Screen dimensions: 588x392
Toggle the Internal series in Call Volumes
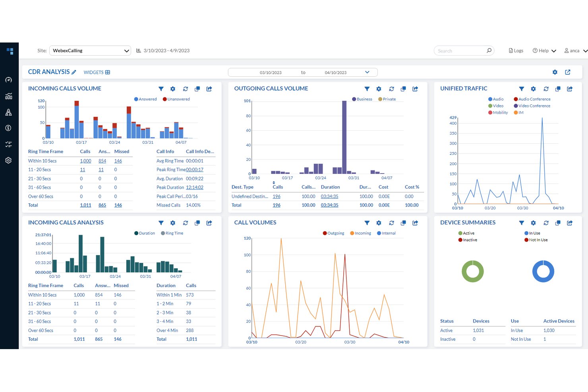(x=386, y=233)
